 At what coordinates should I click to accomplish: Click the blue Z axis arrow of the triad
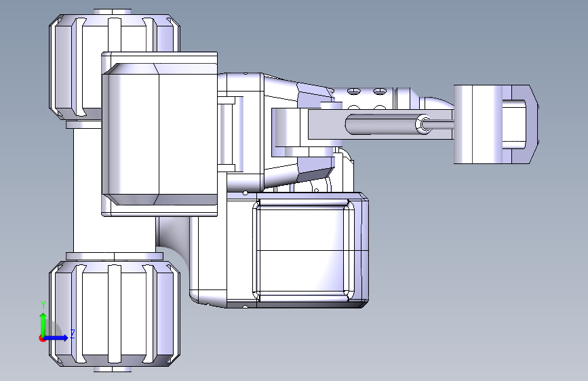tap(56, 338)
